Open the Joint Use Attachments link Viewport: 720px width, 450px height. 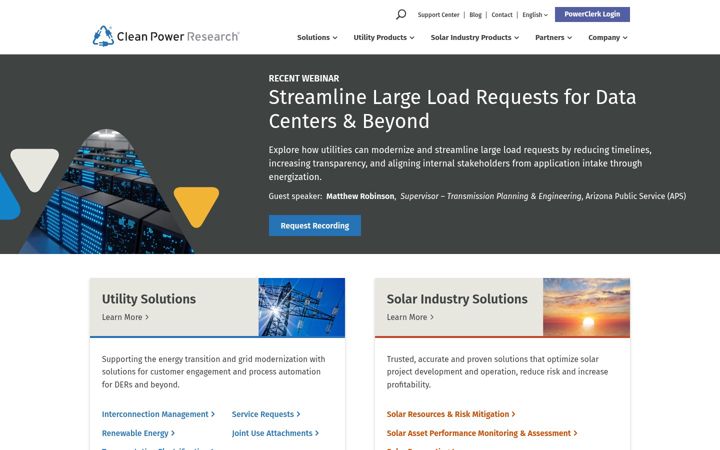(x=275, y=433)
